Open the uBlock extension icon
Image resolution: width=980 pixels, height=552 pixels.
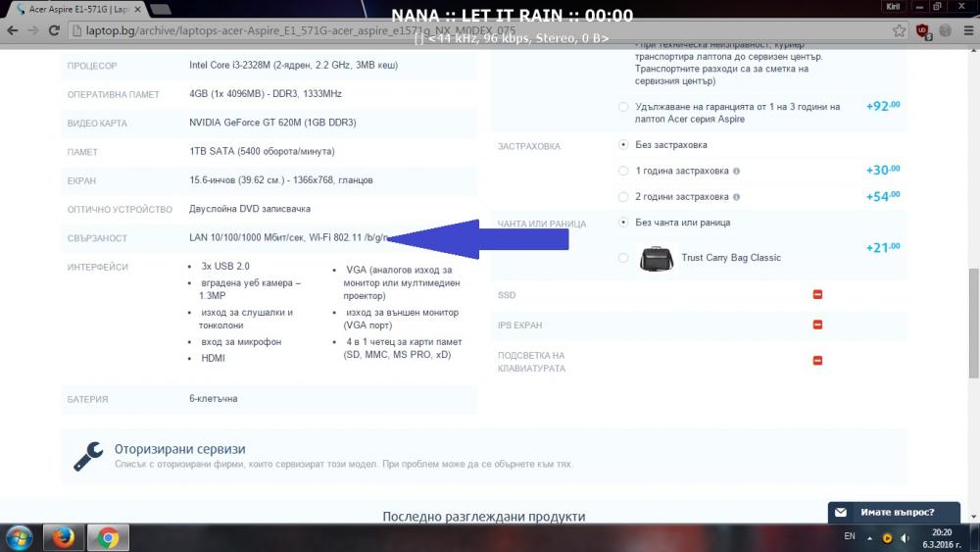(x=924, y=31)
